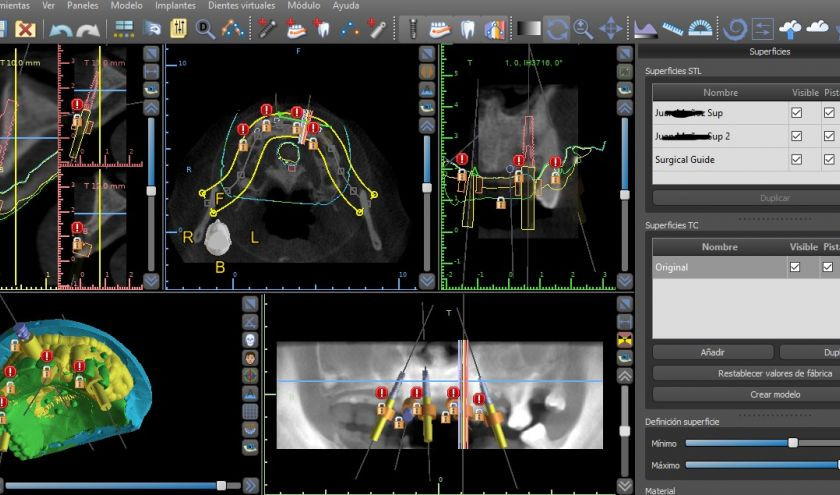Viewport: 840px width, 495px height.
Task: Click the Añadir button
Action: pyautogui.click(x=712, y=352)
